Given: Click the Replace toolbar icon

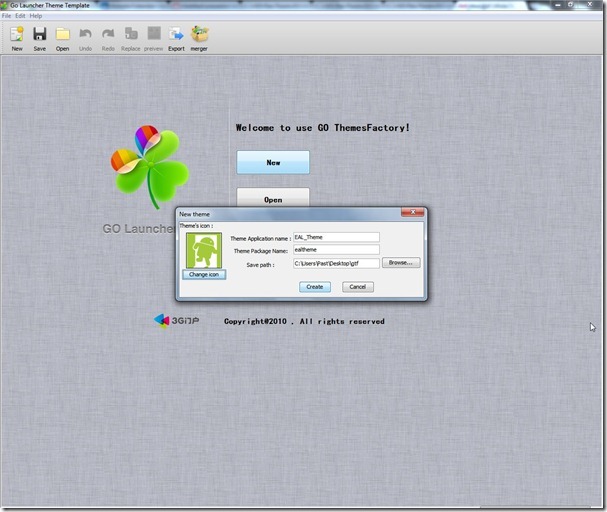Looking at the screenshot, I should point(131,34).
